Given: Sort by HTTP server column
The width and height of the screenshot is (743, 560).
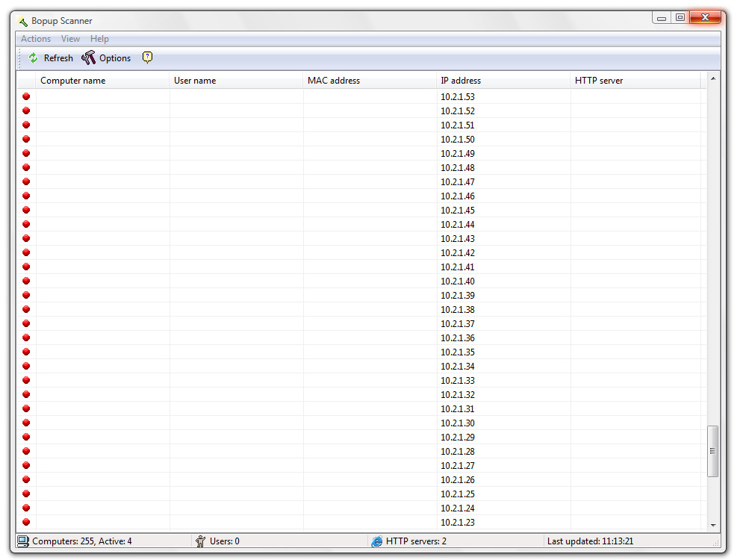Looking at the screenshot, I should pyautogui.click(x=635, y=81).
